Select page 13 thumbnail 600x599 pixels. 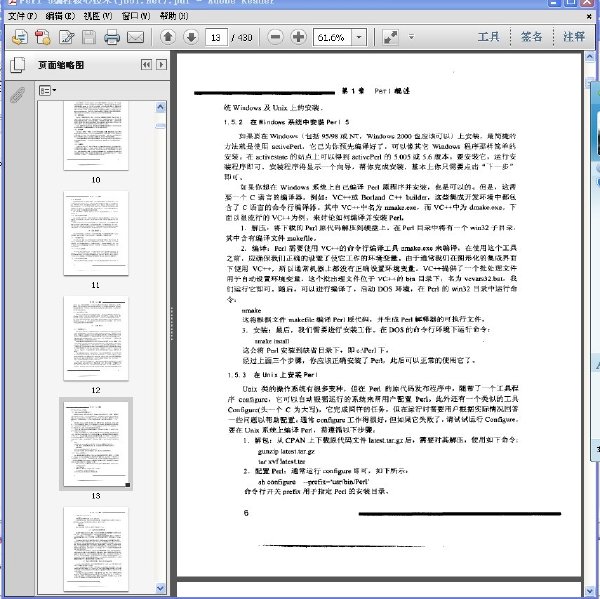(96, 444)
